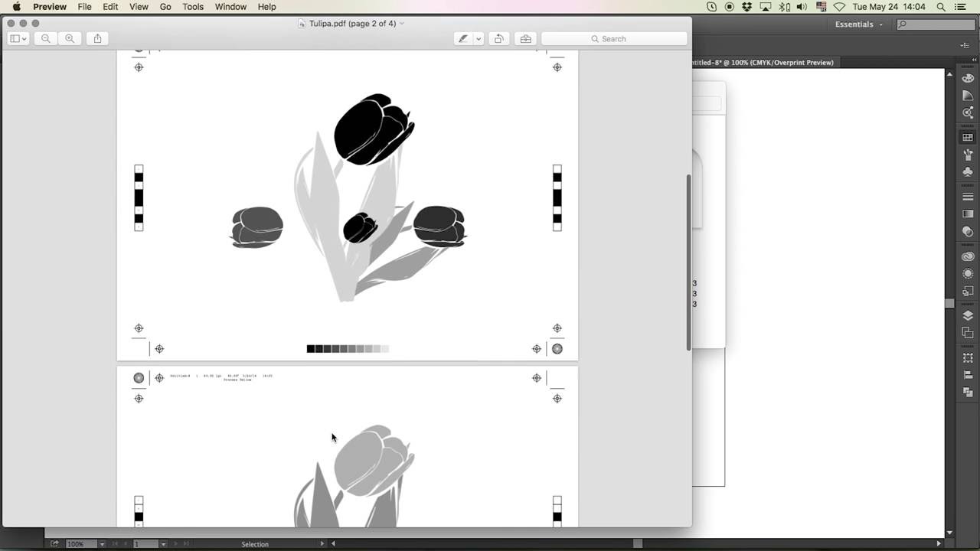Open the Brushes panel icon
This screenshot has height=551, width=980.
968,155
